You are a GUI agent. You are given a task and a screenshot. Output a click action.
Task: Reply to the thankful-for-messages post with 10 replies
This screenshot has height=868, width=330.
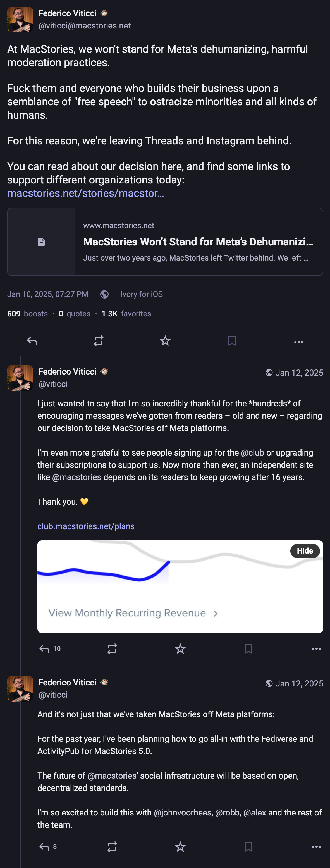(49, 649)
